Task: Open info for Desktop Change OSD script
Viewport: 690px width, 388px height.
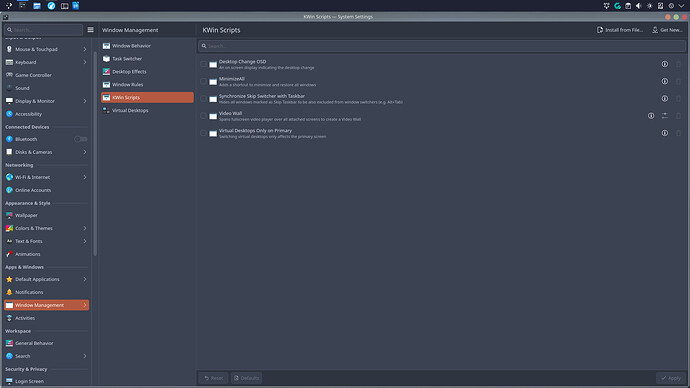Action: 664,64
